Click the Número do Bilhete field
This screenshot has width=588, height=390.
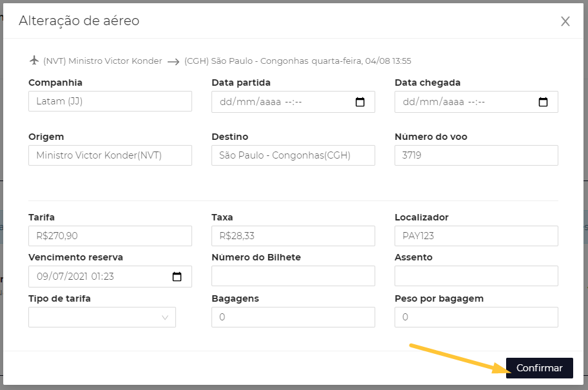[293, 276]
